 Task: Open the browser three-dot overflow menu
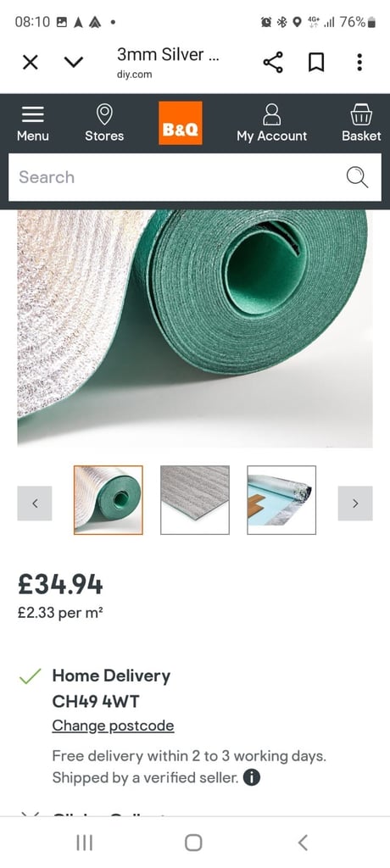pyautogui.click(x=359, y=63)
